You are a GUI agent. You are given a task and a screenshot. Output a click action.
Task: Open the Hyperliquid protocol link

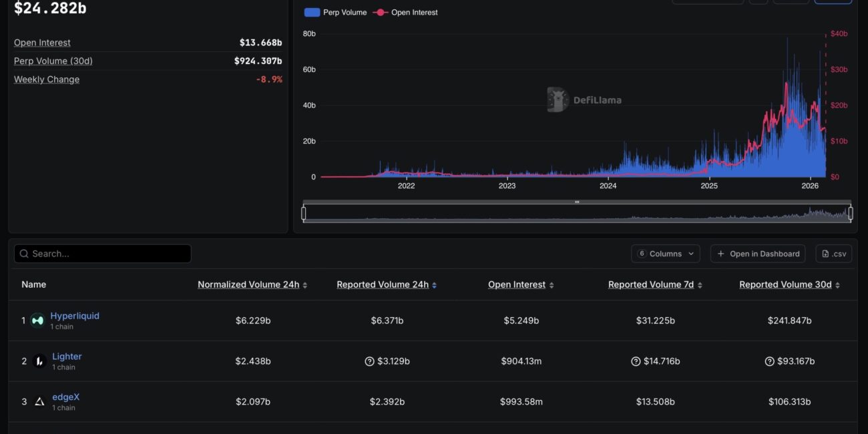click(75, 316)
